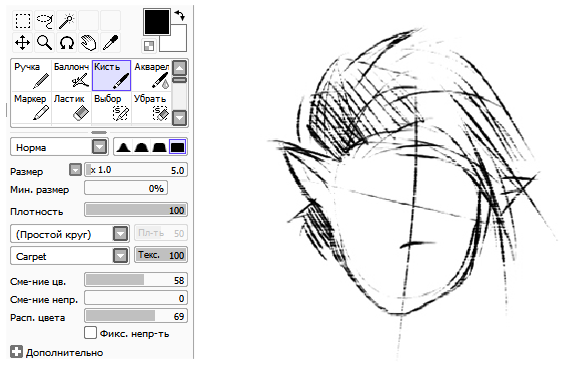Select the lasso selection tool
This screenshot has width=574, height=365.
click(45, 21)
